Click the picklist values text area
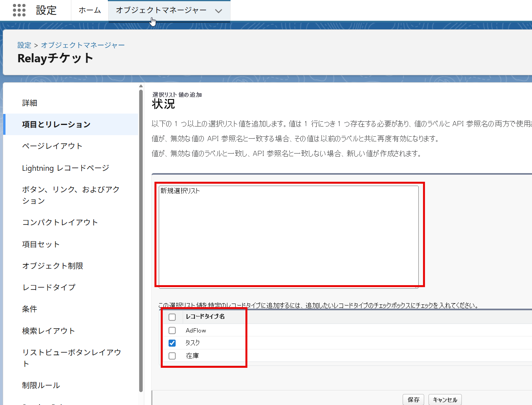This screenshot has width=532, height=405. pyautogui.click(x=289, y=237)
